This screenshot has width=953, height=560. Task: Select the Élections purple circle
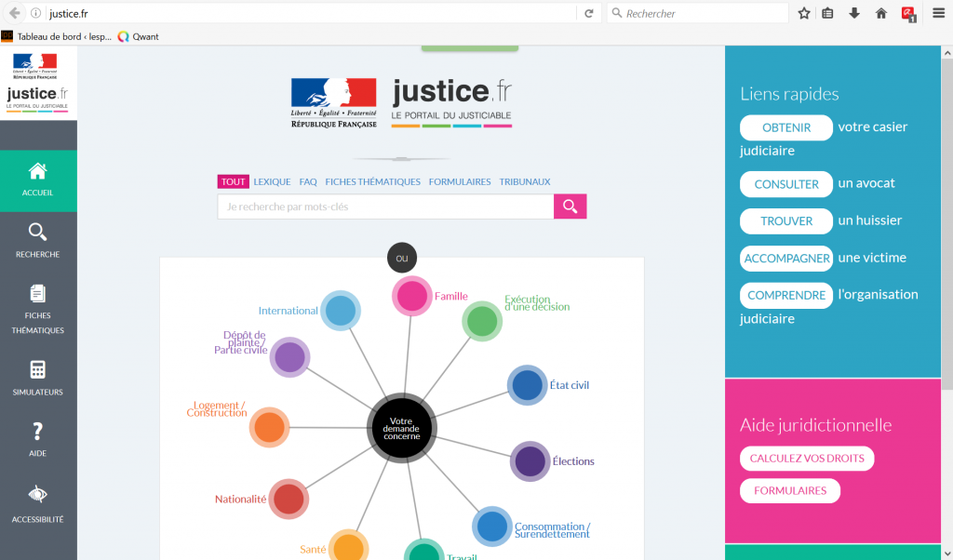click(530, 461)
